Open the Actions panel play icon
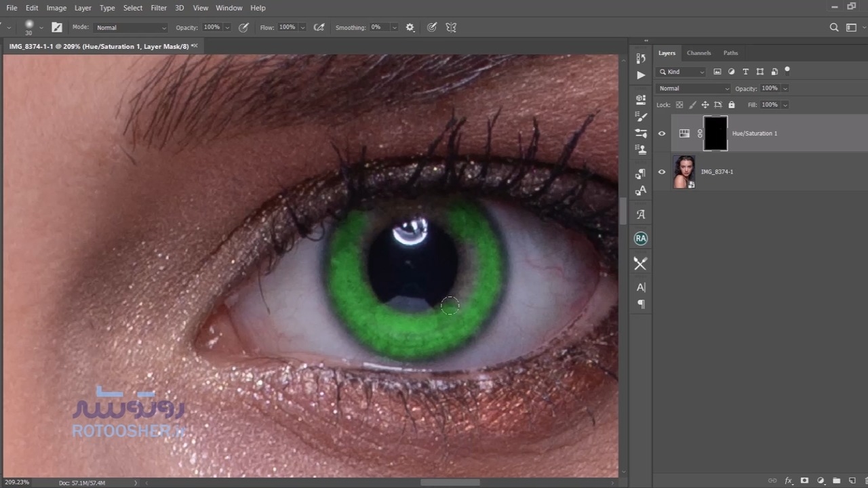This screenshot has width=868, height=488. [641, 75]
